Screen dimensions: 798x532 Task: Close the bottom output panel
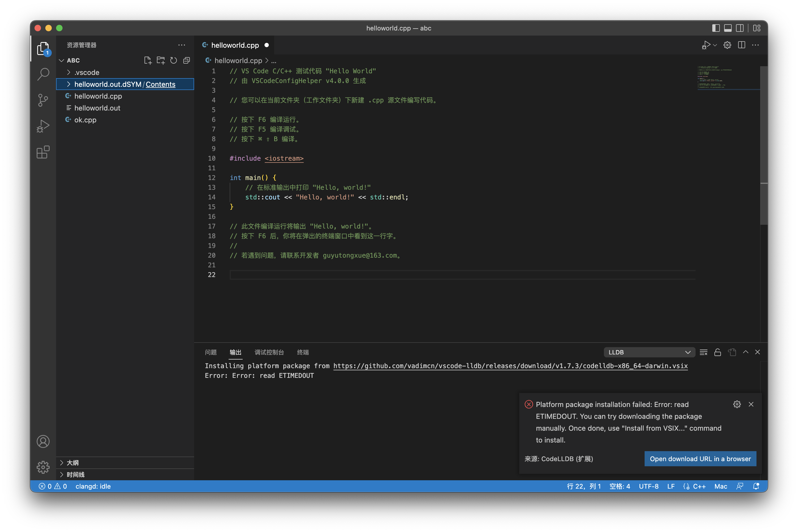(757, 352)
